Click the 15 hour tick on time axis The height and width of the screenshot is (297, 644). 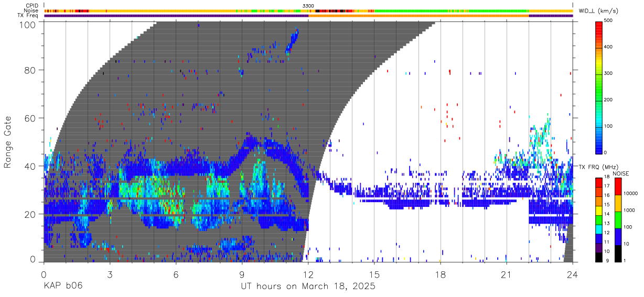pyautogui.click(x=374, y=274)
